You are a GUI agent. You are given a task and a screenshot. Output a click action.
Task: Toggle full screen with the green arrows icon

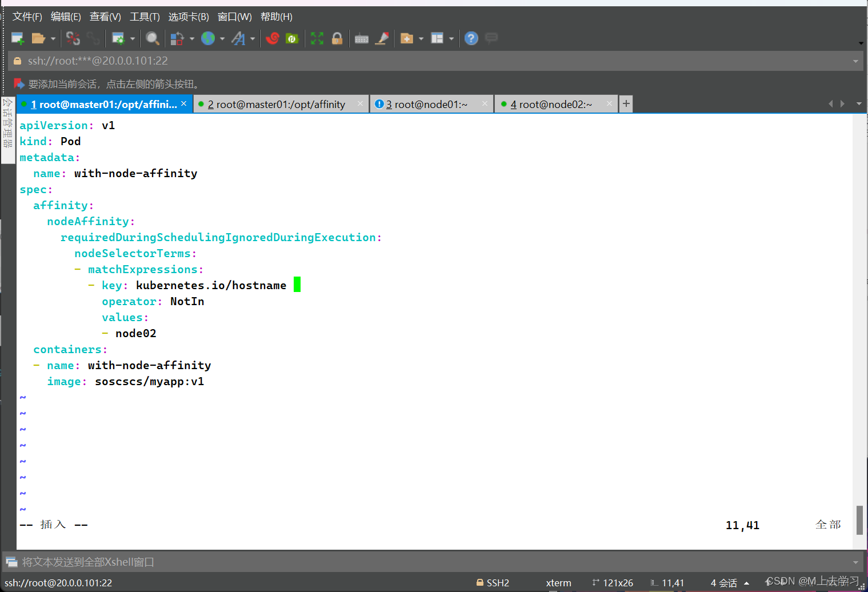[x=317, y=38]
